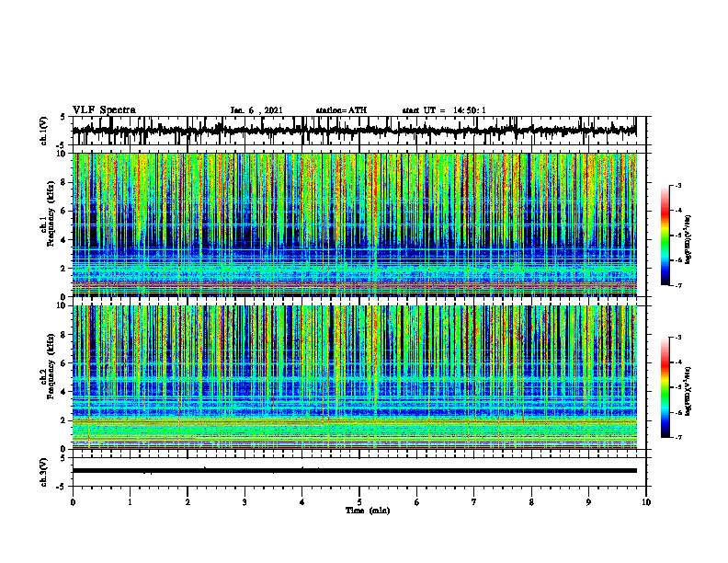728x563 pixels.
Task: Click inside the ch.2 spectrogram panel
Action: click(355, 377)
